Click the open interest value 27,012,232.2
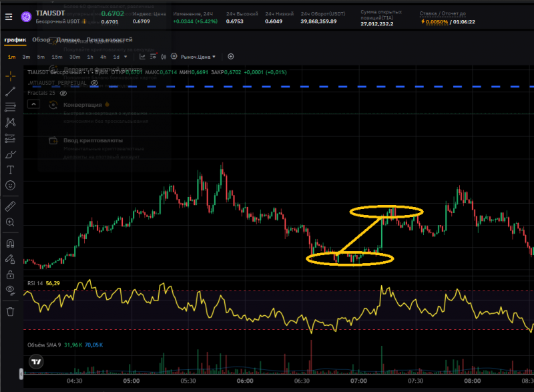Viewport: 534px width, 392px height. point(376,24)
